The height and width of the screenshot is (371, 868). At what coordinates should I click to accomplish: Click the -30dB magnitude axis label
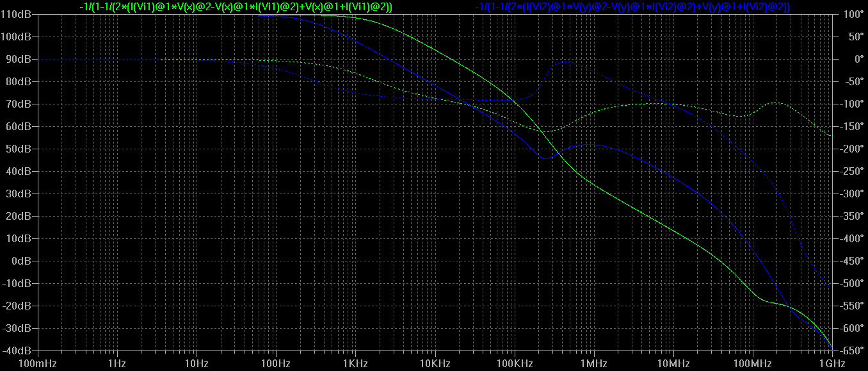(17, 328)
